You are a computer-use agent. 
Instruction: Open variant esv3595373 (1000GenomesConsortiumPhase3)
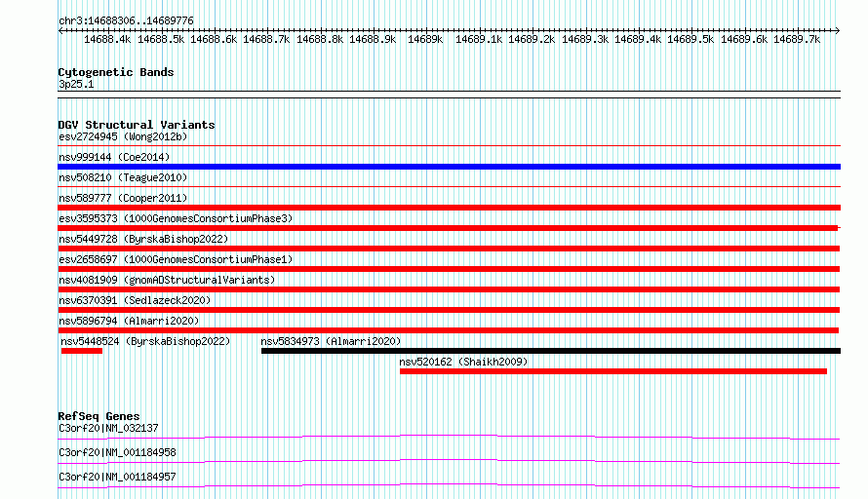176,218
